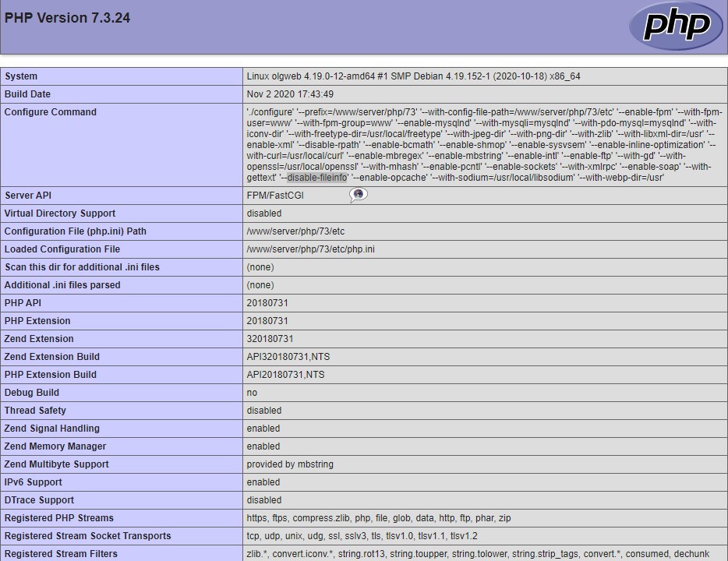Image resolution: width=728 pixels, height=561 pixels.
Task: Click the Zend Extension label
Action: tap(39, 339)
